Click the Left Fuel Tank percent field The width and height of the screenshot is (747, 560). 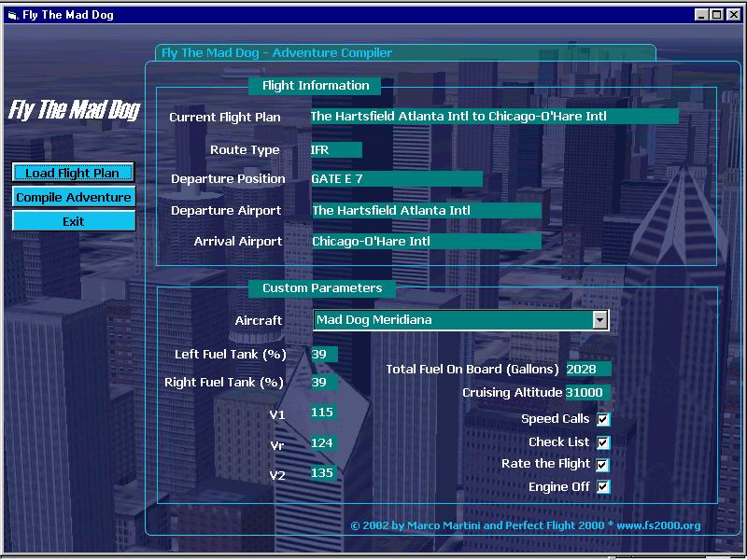click(324, 355)
